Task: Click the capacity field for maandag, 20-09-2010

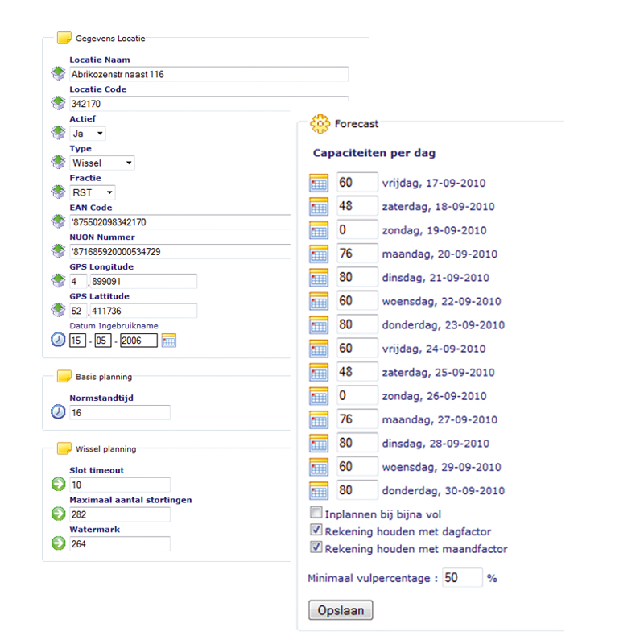Action: tap(357, 254)
